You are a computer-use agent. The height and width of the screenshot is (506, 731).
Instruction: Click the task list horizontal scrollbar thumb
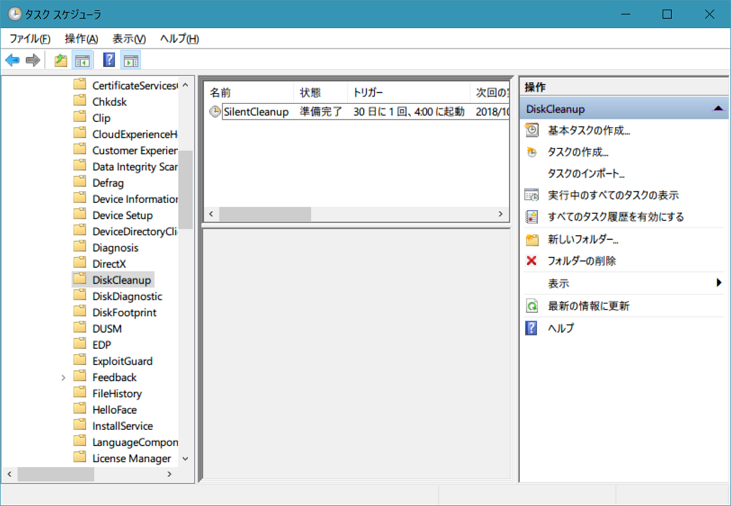pyautogui.click(x=265, y=214)
